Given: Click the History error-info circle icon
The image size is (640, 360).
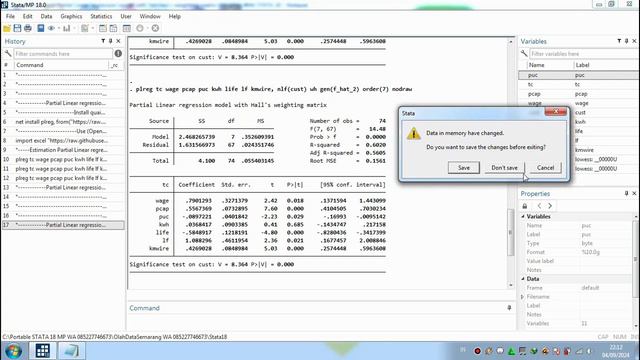Looking at the screenshot, I should (118, 53).
